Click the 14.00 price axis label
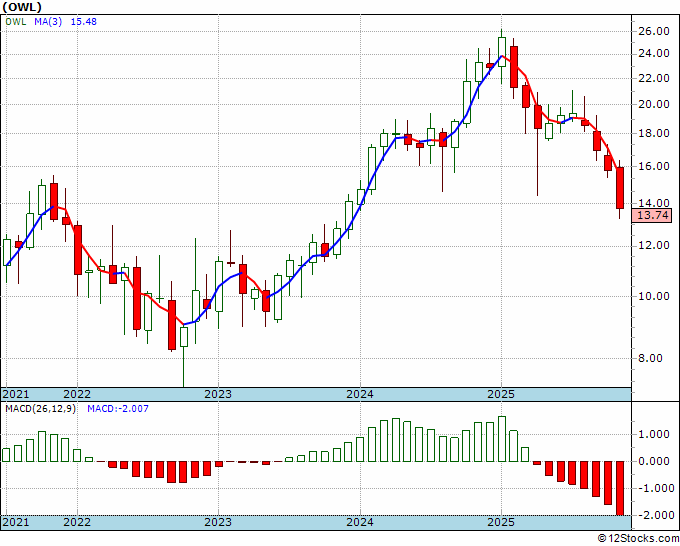This screenshot has width=680, height=546. 653,203
